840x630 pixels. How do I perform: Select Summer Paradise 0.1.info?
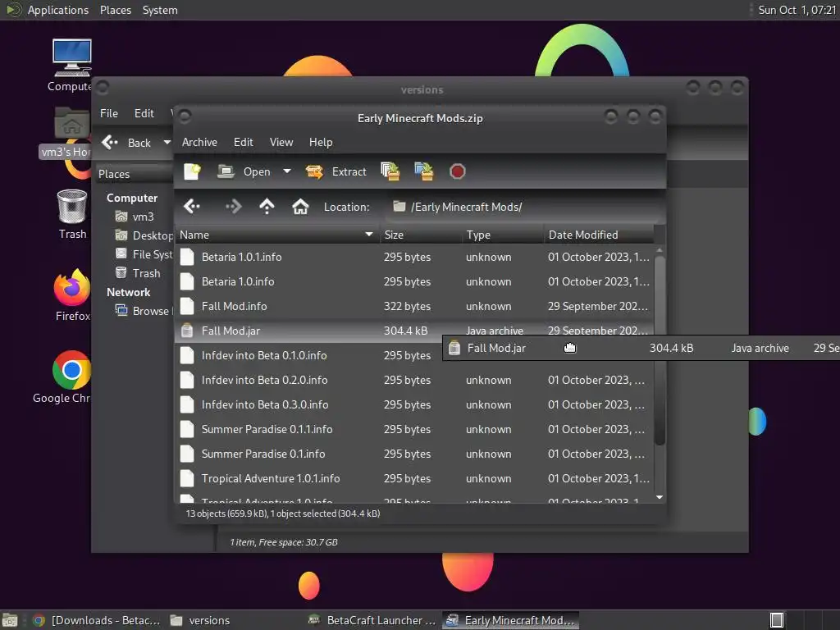pos(414,454)
